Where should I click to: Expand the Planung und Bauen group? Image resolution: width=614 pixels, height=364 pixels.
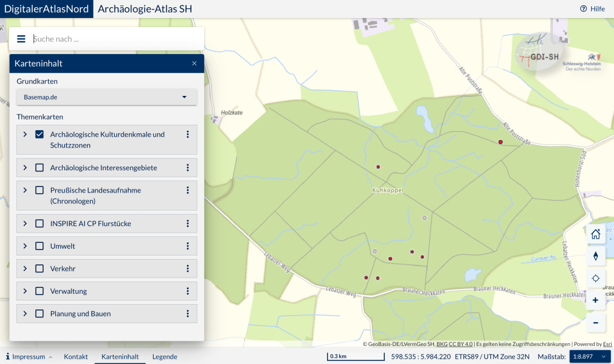pyautogui.click(x=25, y=314)
